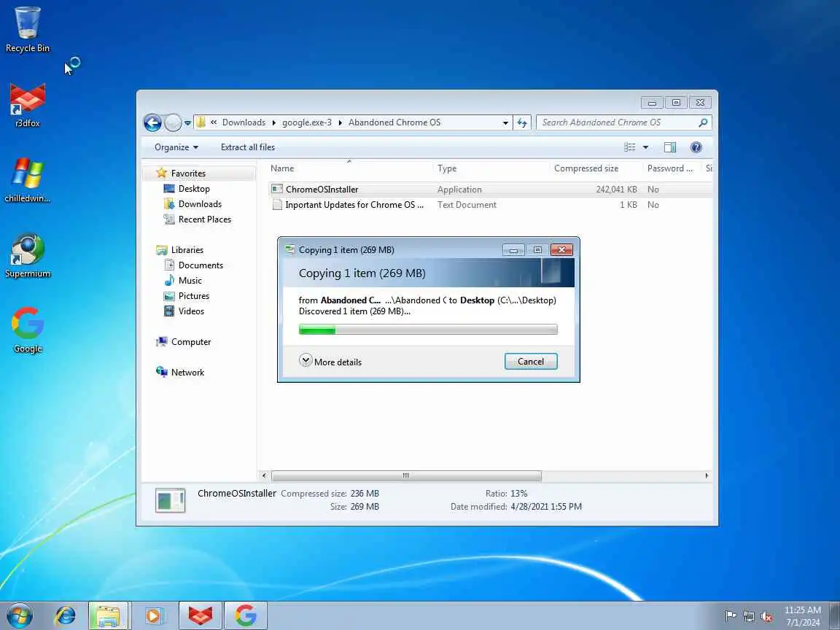Select Favorites in navigation pane
840x630 pixels.
click(x=188, y=173)
